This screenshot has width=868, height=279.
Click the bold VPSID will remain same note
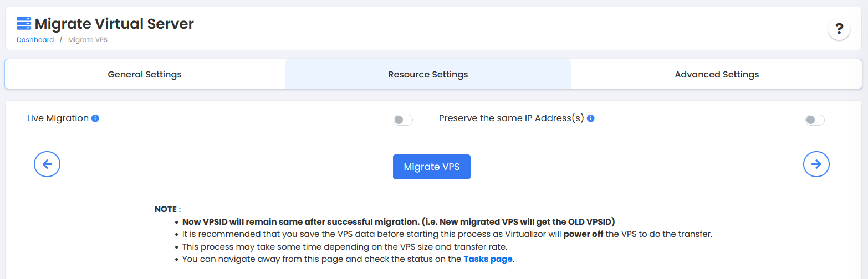pyautogui.click(x=399, y=221)
